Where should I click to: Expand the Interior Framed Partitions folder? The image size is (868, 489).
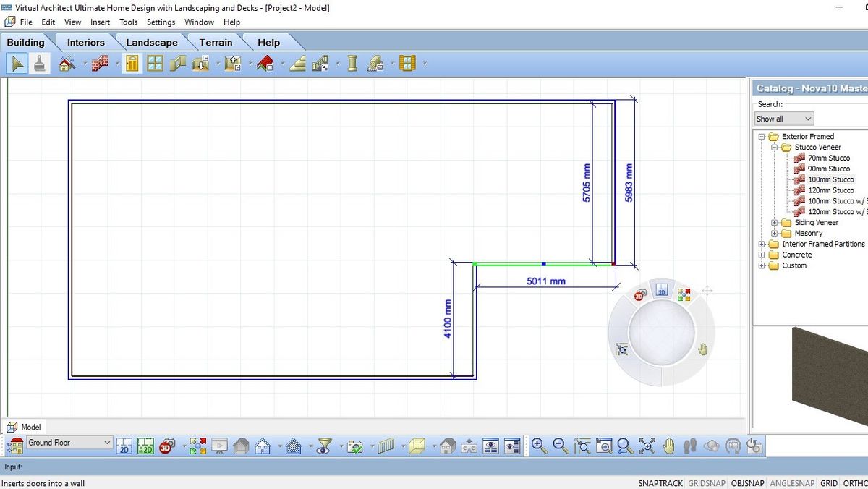coord(762,244)
